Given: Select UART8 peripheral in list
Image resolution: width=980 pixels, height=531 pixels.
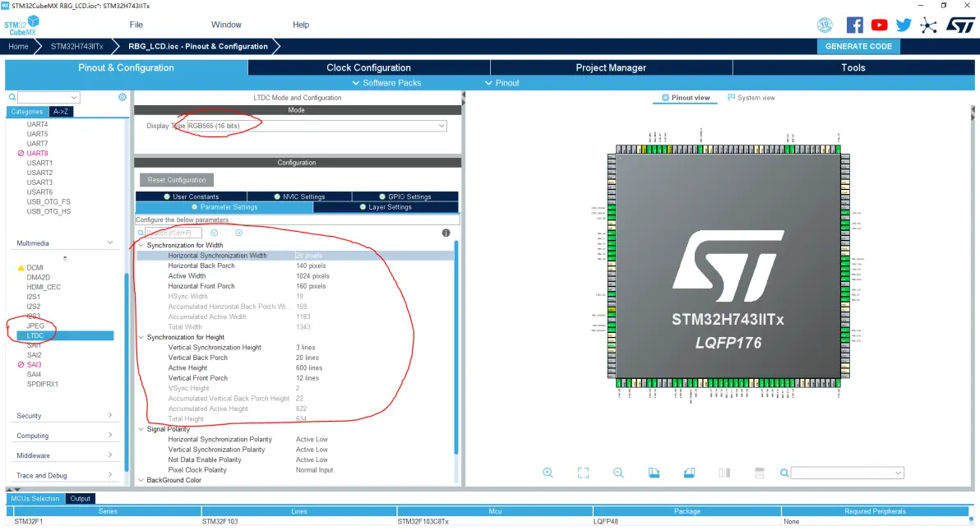Looking at the screenshot, I should click(x=37, y=153).
